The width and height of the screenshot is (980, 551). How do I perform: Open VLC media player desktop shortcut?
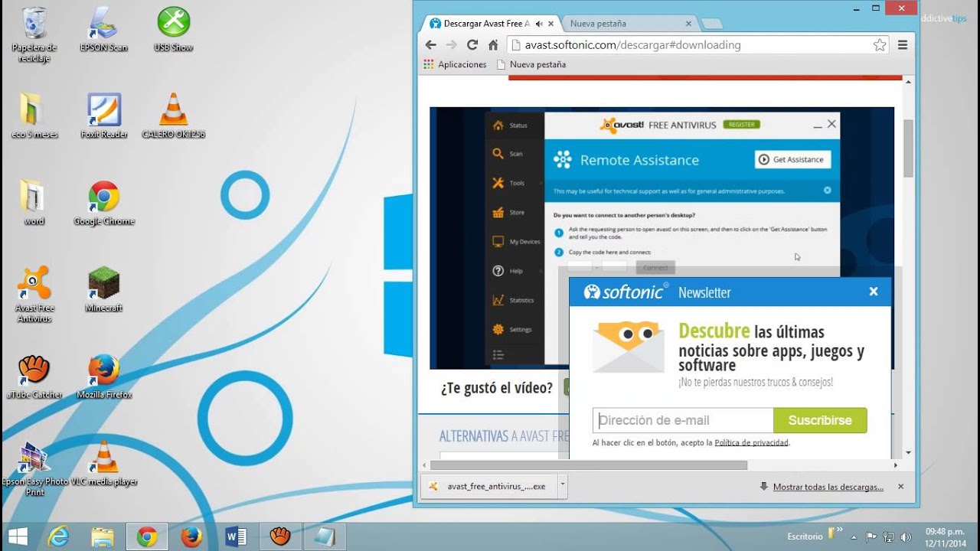(x=104, y=463)
